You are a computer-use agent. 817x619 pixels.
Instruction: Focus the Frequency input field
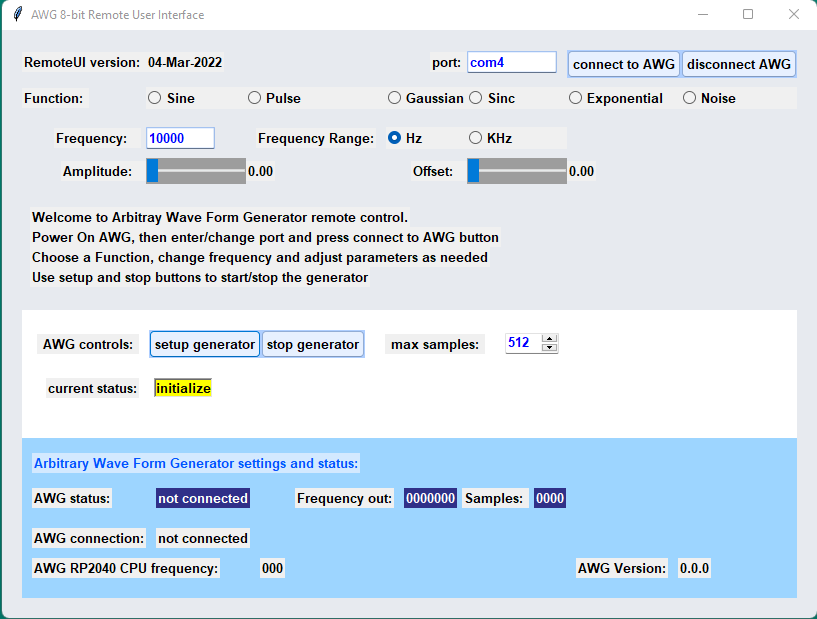coord(180,138)
